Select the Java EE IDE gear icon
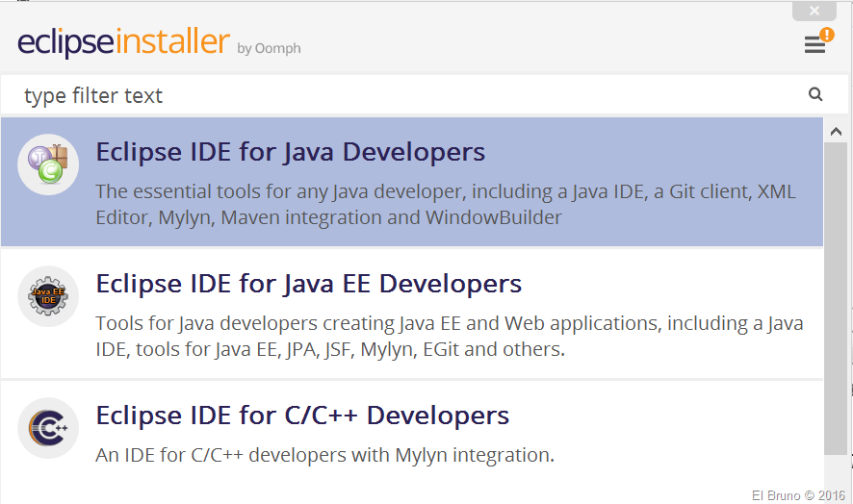Viewport: 853px width, 504px height. 48,296
